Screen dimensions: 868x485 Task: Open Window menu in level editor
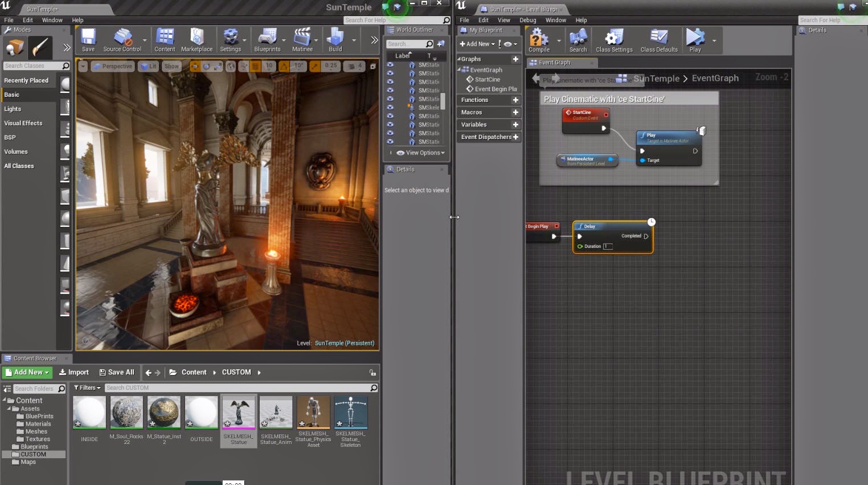pyautogui.click(x=52, y=20)
